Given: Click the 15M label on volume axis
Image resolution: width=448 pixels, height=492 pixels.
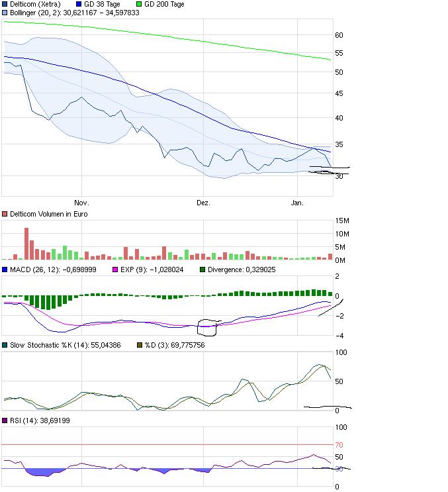Looking at the screenshot, I should [341, 221].
